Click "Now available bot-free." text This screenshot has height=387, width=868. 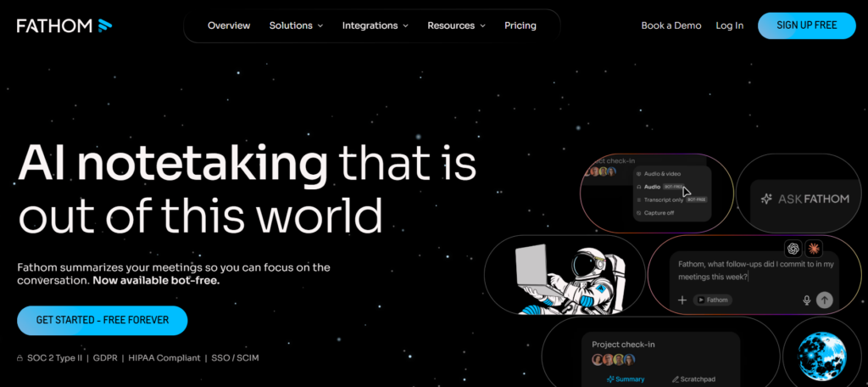156,281
